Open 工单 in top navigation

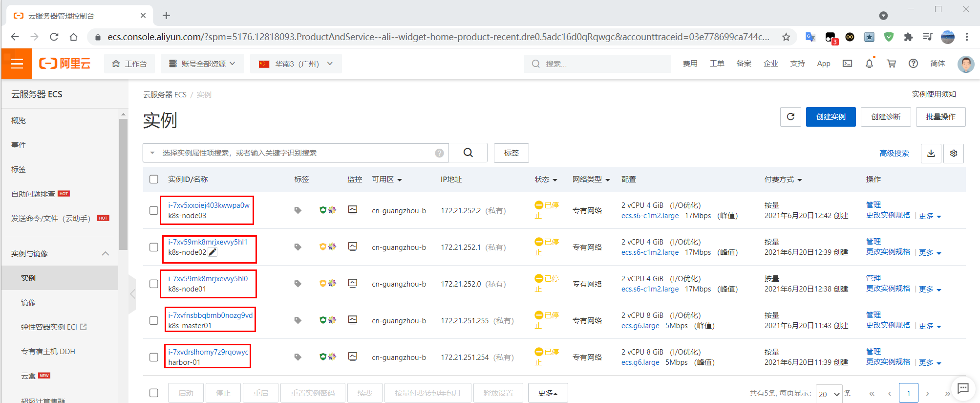[x=717, y=64]
